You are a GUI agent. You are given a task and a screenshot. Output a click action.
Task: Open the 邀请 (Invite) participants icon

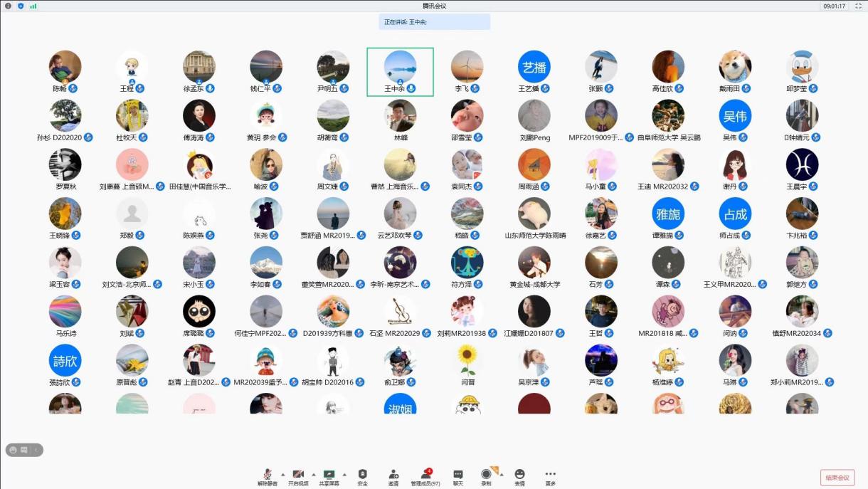pos(393,475)
